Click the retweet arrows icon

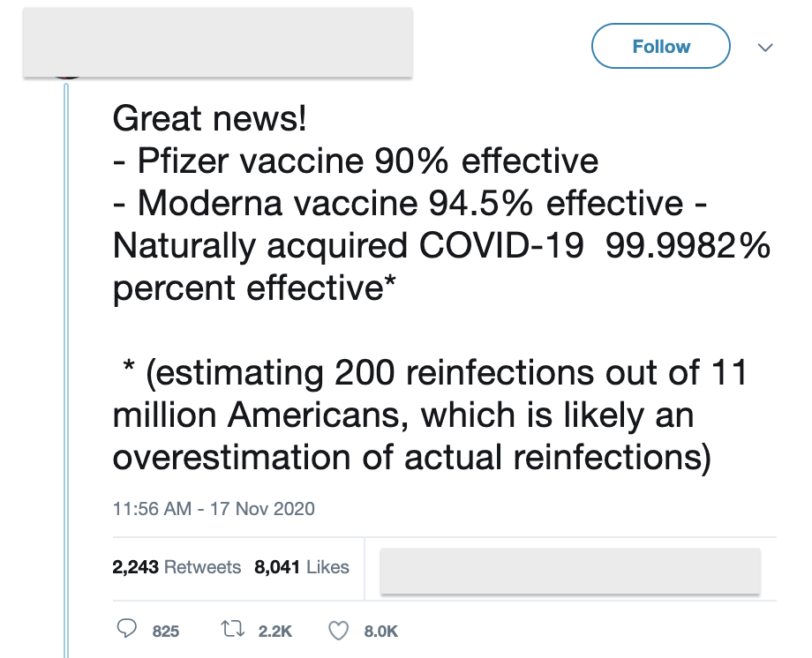(231, 630)
